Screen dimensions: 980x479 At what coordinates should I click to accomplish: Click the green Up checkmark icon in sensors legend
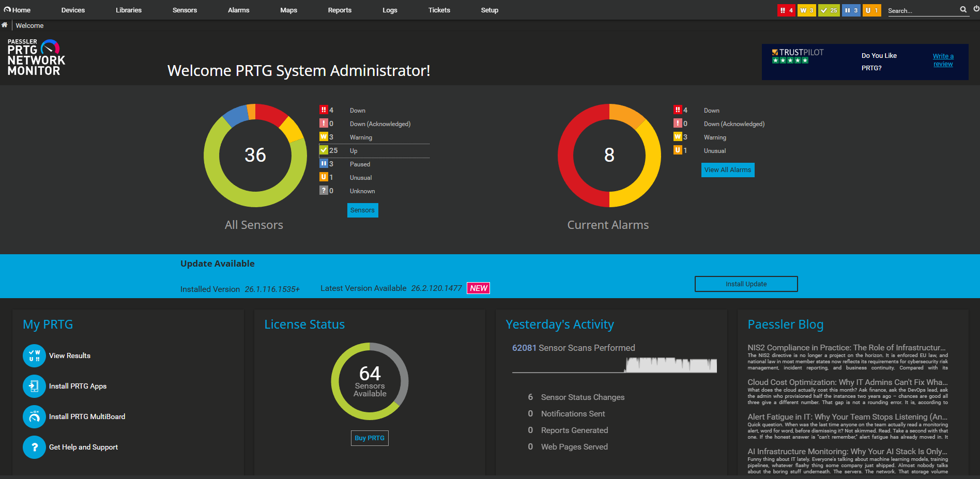(x=324, y=150)
